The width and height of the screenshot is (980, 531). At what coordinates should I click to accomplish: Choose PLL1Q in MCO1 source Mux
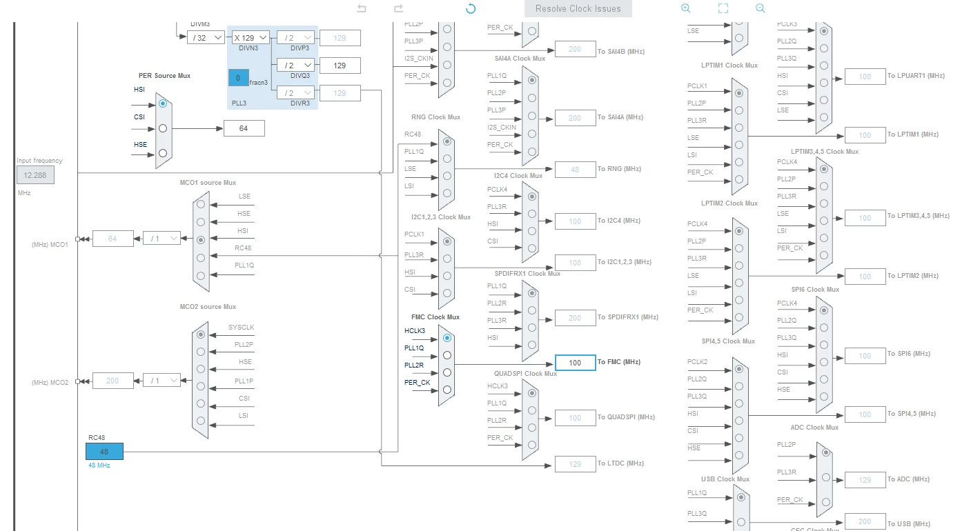coord(201,276)
